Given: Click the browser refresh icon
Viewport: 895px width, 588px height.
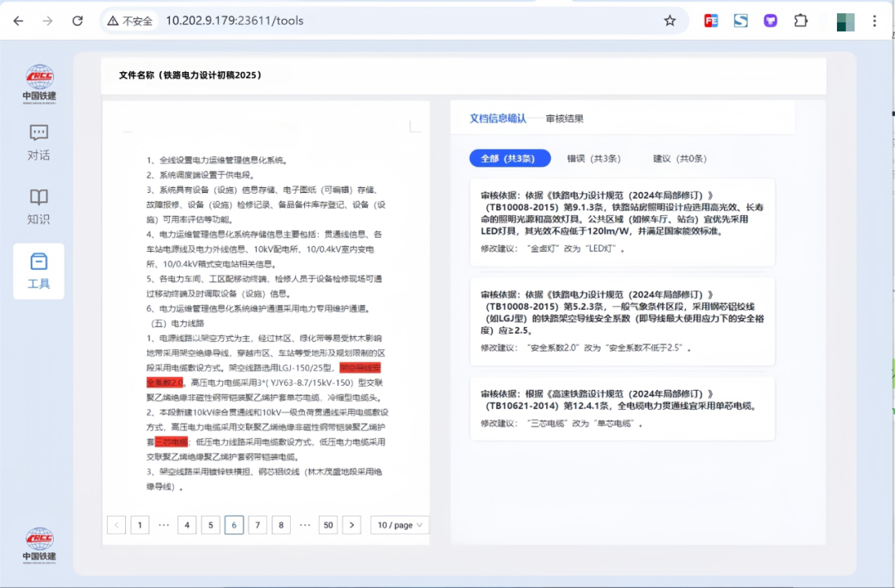Looking at the screenshot, I should [x=77, y=22].
